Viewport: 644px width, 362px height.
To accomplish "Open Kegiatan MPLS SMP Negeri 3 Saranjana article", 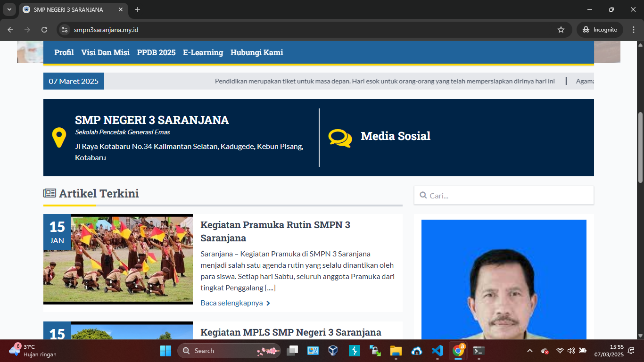I will click(x=291, y=332).
